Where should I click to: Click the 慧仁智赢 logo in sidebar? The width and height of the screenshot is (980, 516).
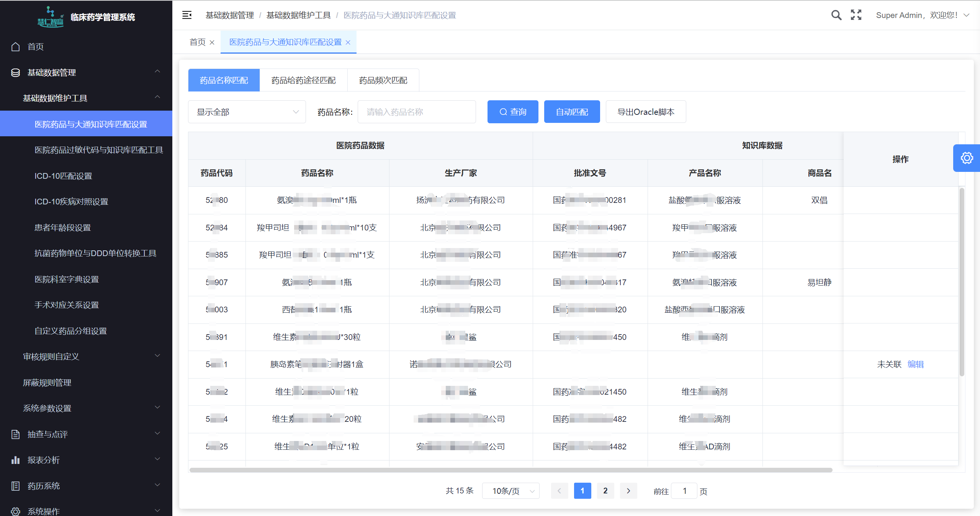point(51,17)
